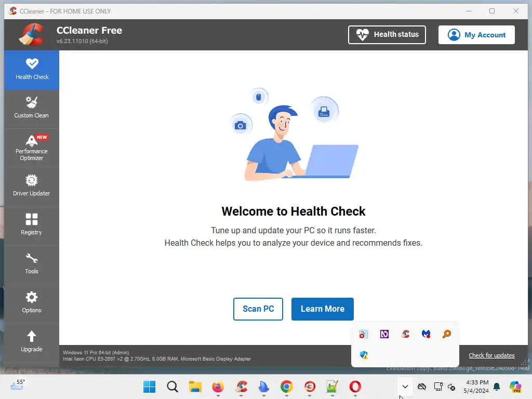Open the Windows Start menu
This screenshot has width=532, height=399.
tap(149, 387)
